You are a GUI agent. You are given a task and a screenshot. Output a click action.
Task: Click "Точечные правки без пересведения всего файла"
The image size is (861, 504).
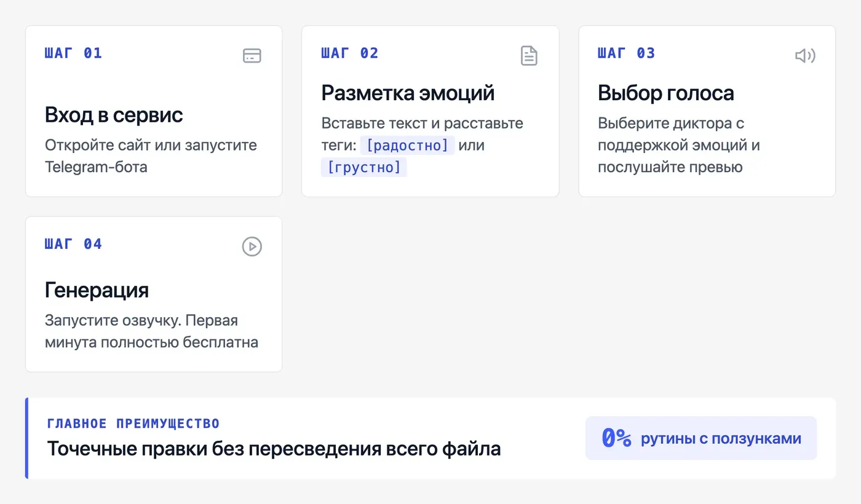tap(274, 449)
